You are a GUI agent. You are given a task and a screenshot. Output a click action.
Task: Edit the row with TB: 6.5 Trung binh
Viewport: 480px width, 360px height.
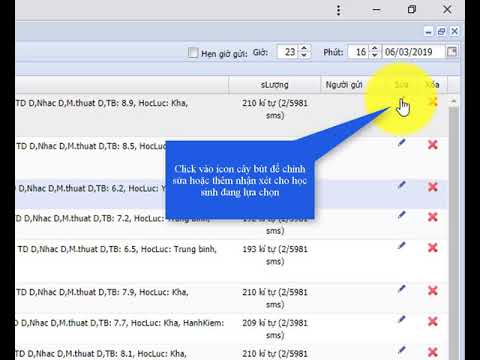(x=402, y=246)
